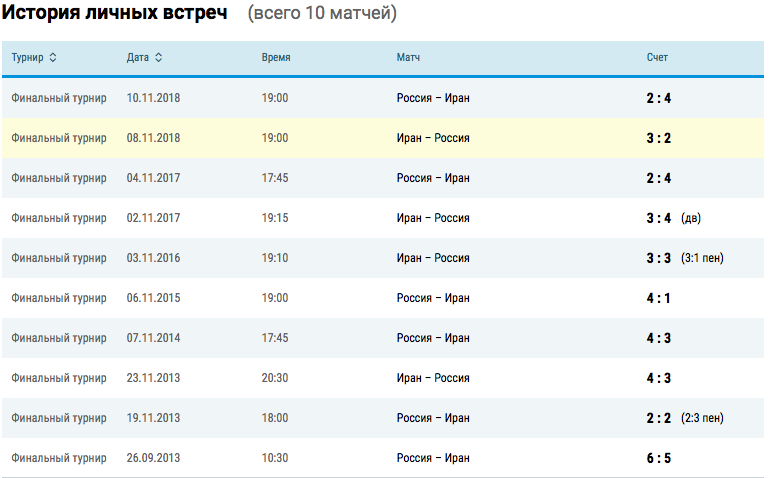Click the 4 : 3 score dated 07.11.2014

point(659,338)
